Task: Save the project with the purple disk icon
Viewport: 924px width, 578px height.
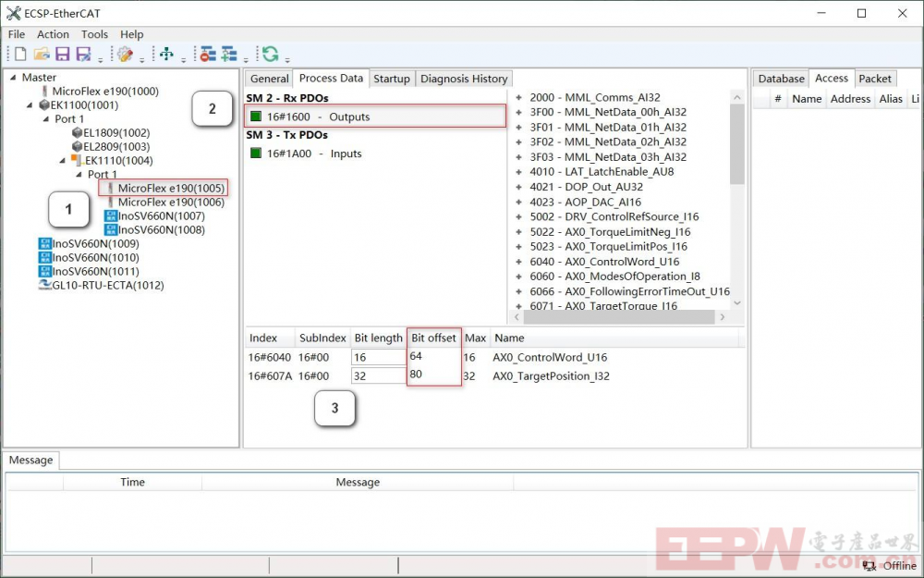Action: click(x=63, y=55)
